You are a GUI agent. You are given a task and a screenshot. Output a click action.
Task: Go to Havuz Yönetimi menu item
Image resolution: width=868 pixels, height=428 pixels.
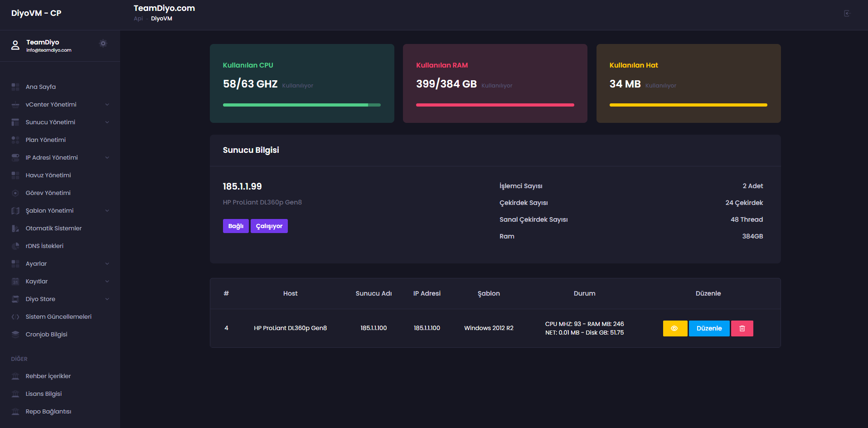click(60, 175)
